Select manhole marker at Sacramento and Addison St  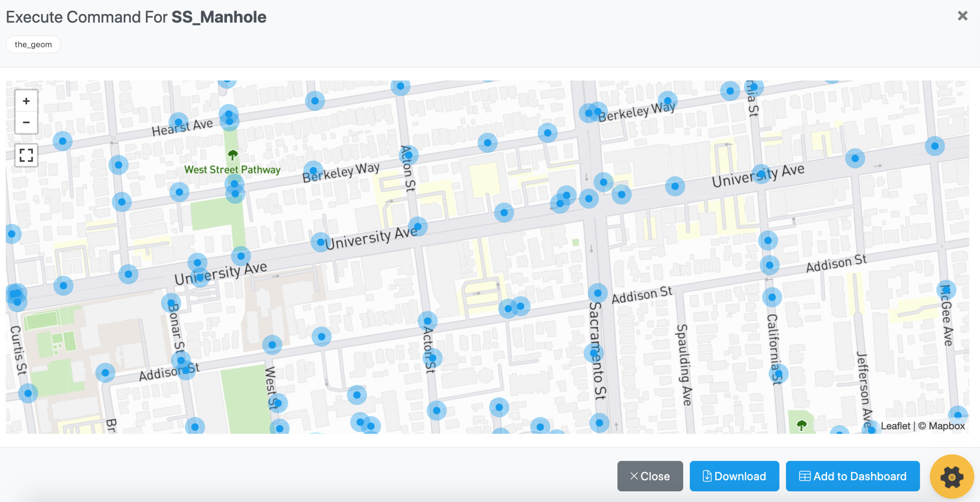[x=598, y=293]
